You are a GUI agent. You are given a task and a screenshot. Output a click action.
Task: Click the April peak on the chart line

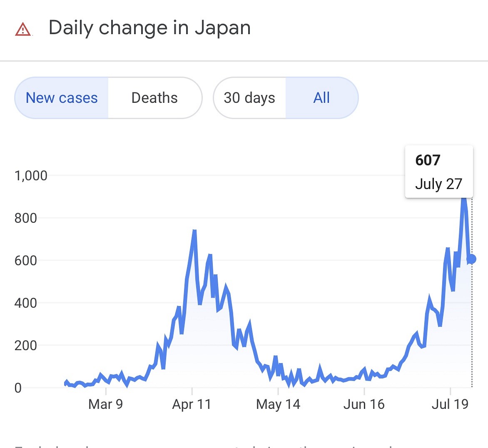point(194,231)
